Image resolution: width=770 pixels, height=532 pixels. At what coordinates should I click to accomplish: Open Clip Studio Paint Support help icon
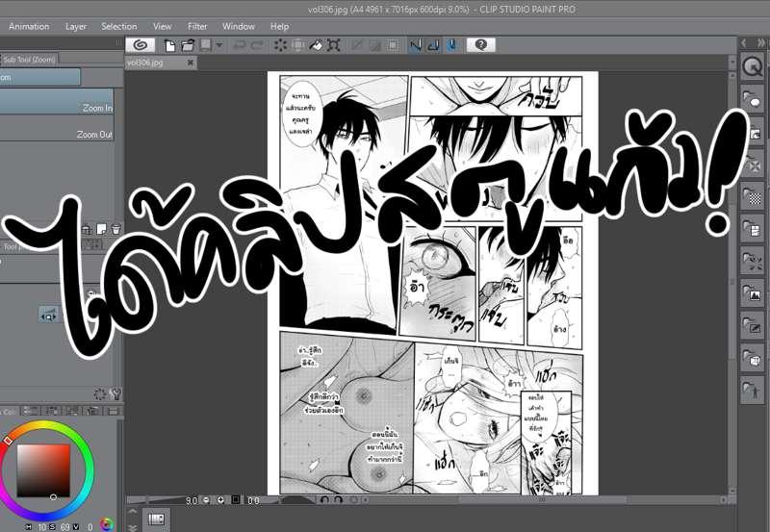coord(480,45)
